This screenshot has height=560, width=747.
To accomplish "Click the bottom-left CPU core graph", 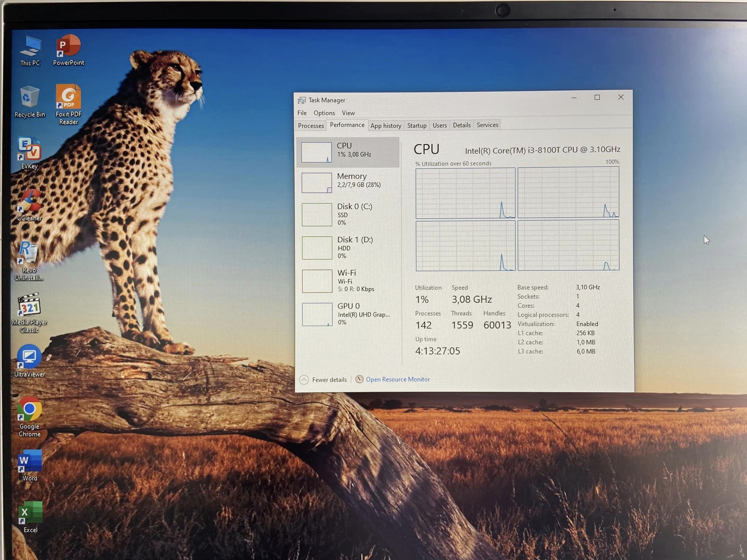I will pos(465,246).
